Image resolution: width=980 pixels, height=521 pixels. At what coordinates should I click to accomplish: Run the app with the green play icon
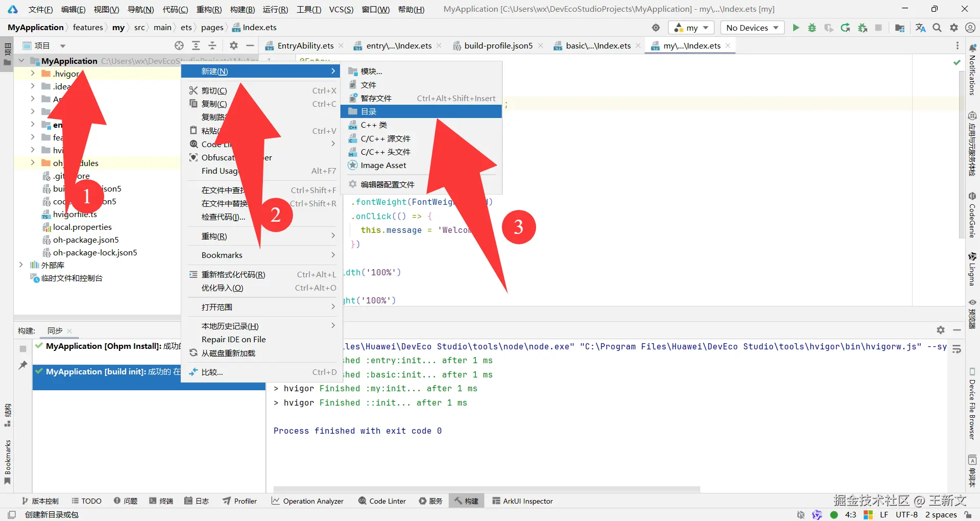coord(795,28)
